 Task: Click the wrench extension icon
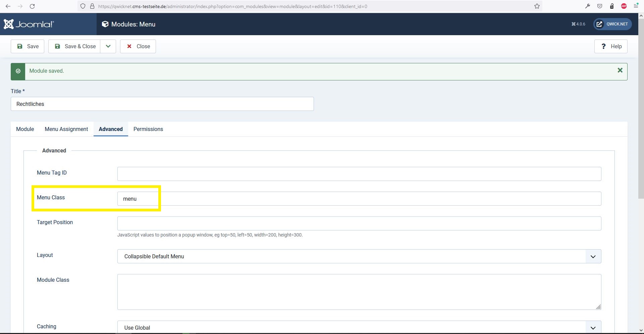tap(588, 6)
